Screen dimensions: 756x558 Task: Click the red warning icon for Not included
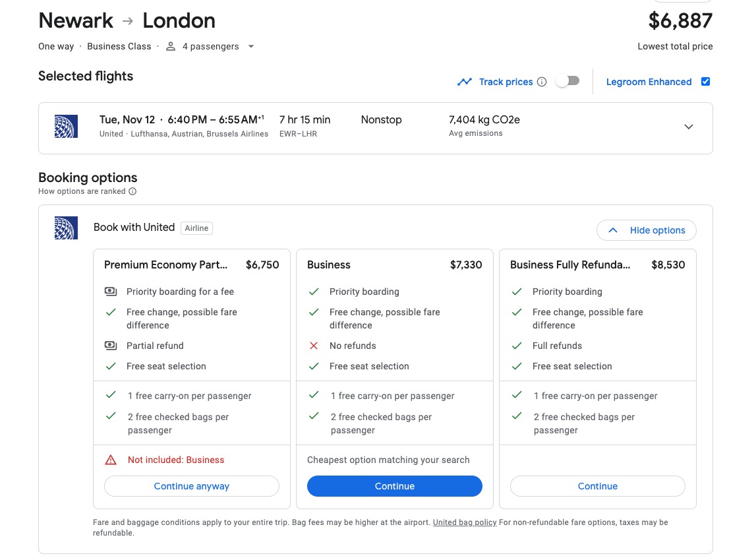[111, 460]
